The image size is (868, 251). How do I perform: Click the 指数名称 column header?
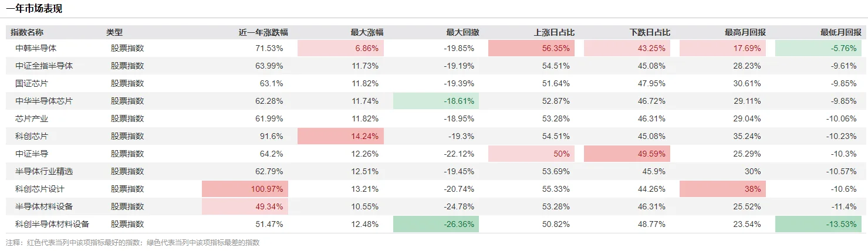tap(27, 33)
